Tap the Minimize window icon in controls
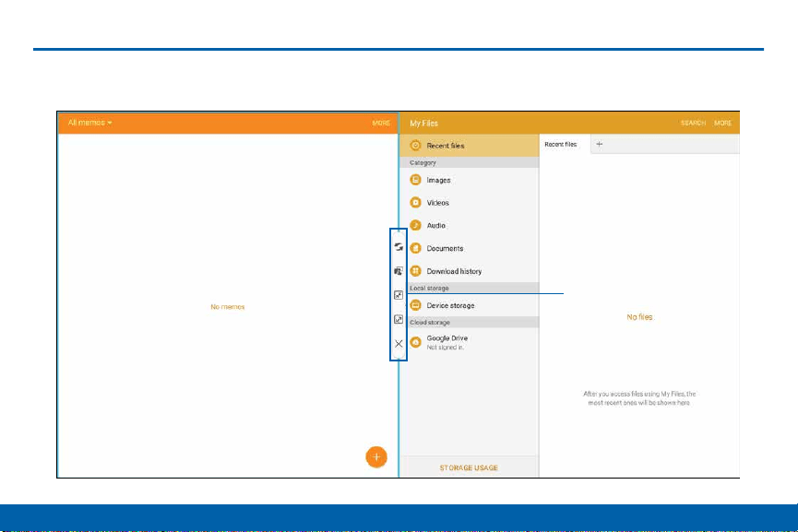The height and width of the screenshot is (532, 798). 399,295
